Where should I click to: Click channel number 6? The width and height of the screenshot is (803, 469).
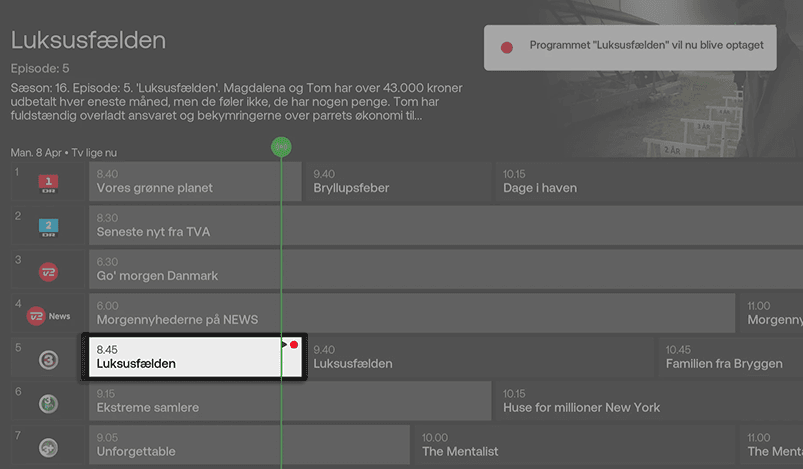[18, 392]
